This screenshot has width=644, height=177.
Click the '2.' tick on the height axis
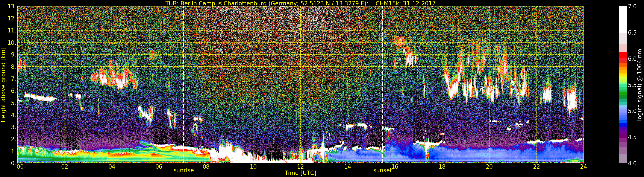click(13, 139)
